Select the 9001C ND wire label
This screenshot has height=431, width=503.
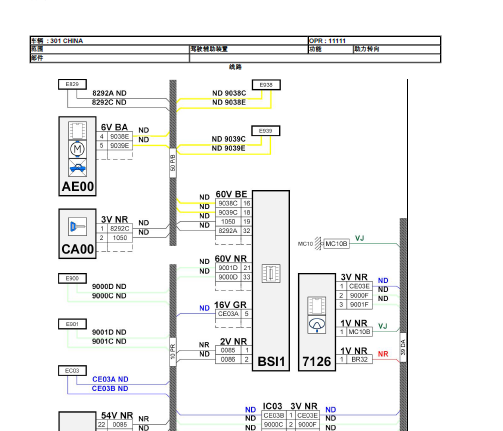109,341
